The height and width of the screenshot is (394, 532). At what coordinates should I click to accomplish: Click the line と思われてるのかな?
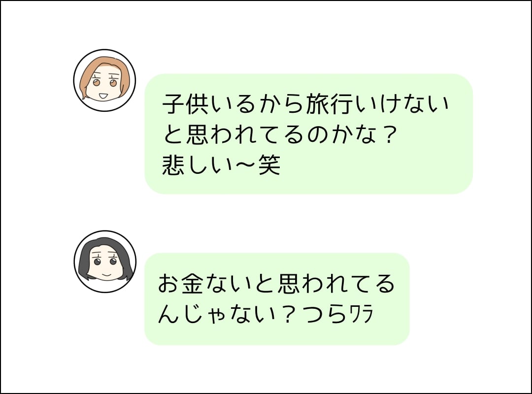pos(280,134)
